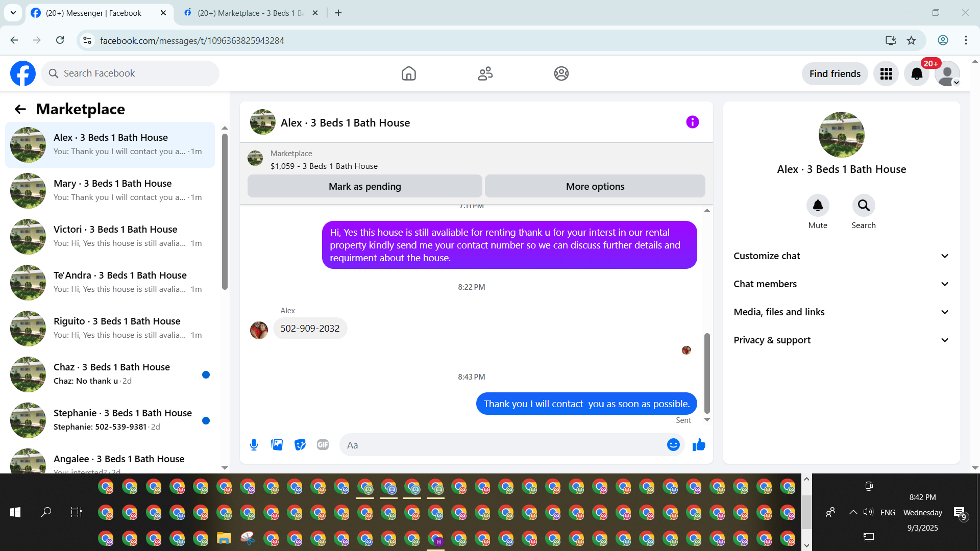This screenshot has height=551, width=980.
Task: Open the Groups icon in top navigation
Action: [x=561, y=73]
